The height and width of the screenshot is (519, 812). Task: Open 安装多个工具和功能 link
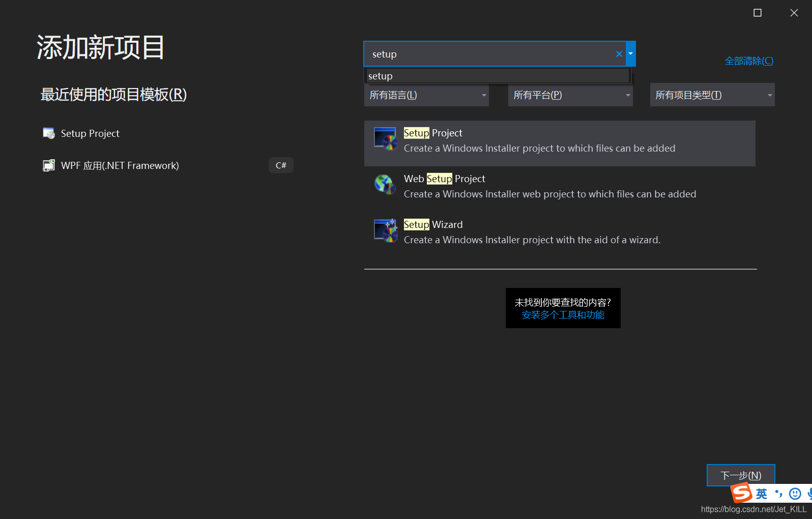click(x=563, y=315)
